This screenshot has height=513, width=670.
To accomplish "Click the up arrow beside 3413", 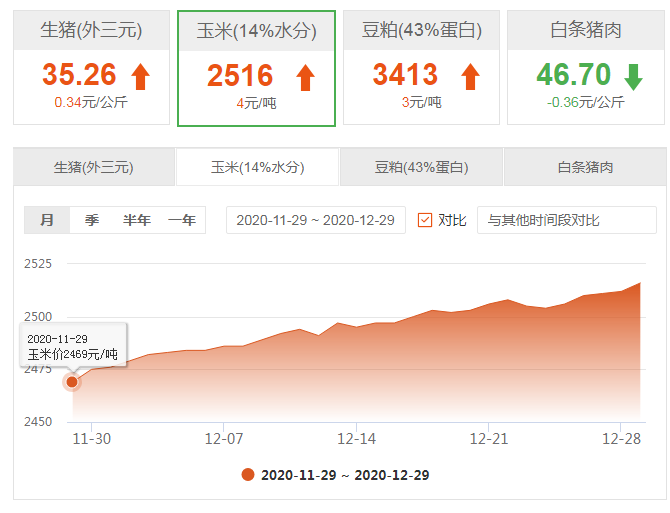I will 470,76.
